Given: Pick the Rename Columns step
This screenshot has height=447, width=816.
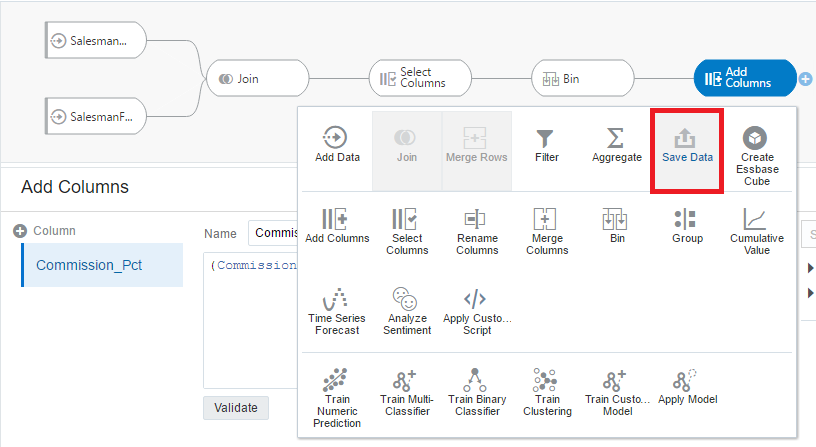Looking at the screenshot, I should click(477, 232).
